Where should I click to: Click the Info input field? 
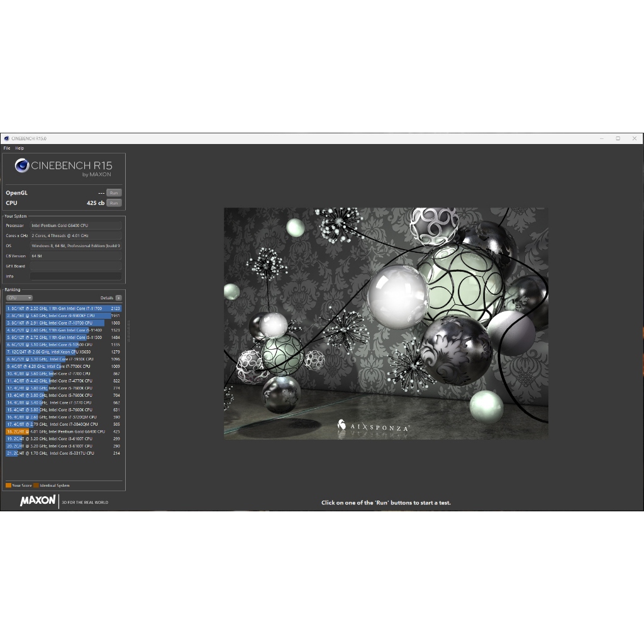(75, 276)
